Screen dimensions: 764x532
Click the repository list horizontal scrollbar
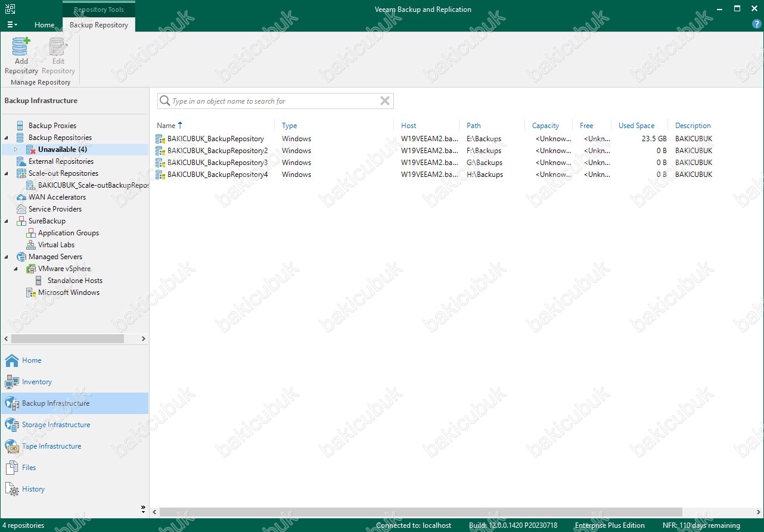[421, 512]
